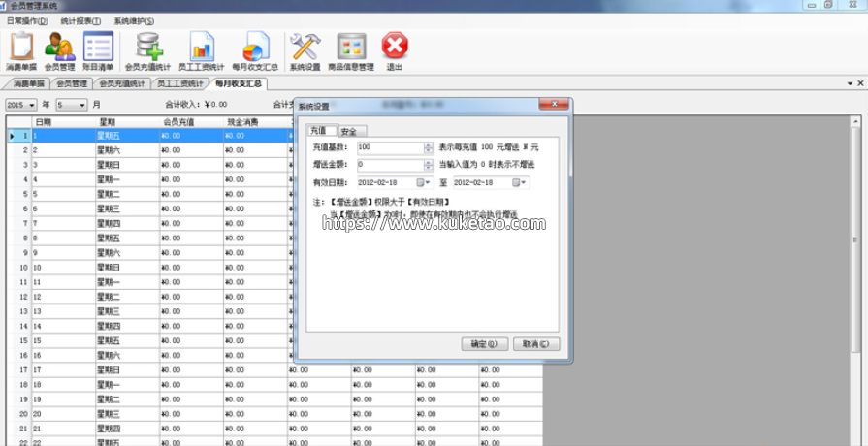868x446 pixels.
Task: Click the 星期 column header
Action: 128,122
